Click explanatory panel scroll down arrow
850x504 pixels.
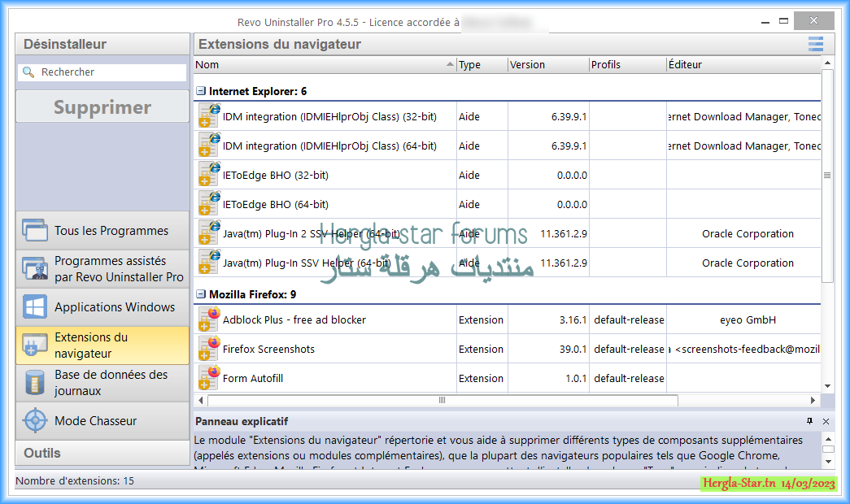(x=828, y=462)
